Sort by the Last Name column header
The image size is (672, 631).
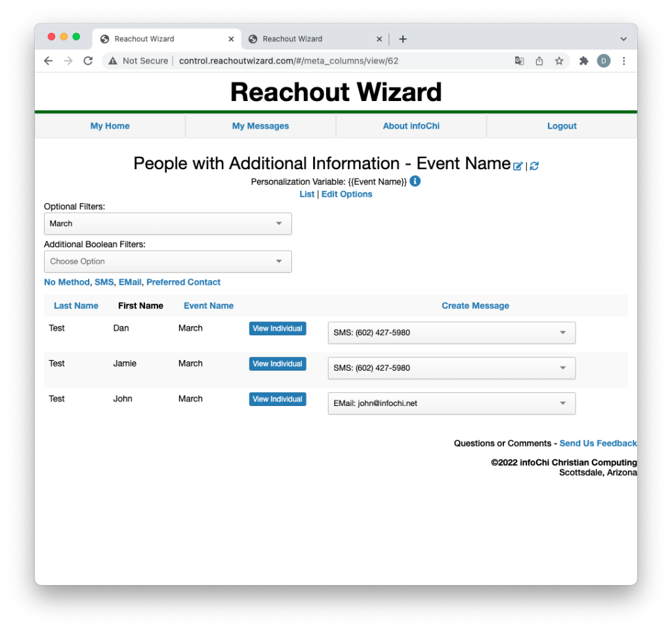(x=76, y=306)
